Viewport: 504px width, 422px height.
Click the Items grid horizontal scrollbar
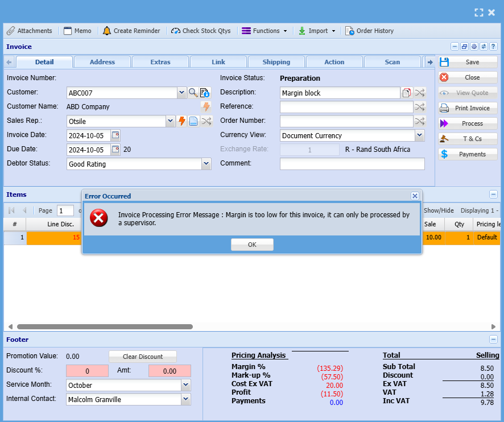pos(105,327)
